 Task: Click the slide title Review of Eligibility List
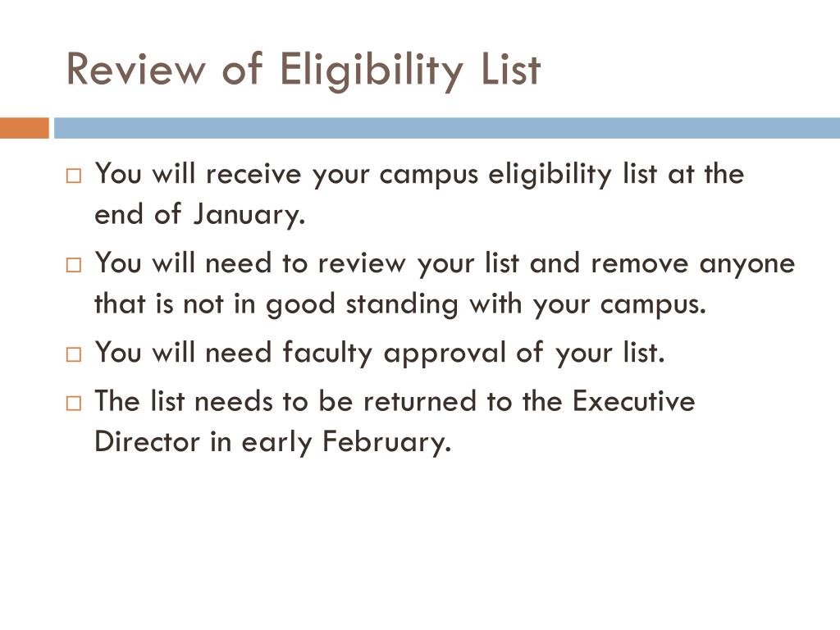point(304,71)
